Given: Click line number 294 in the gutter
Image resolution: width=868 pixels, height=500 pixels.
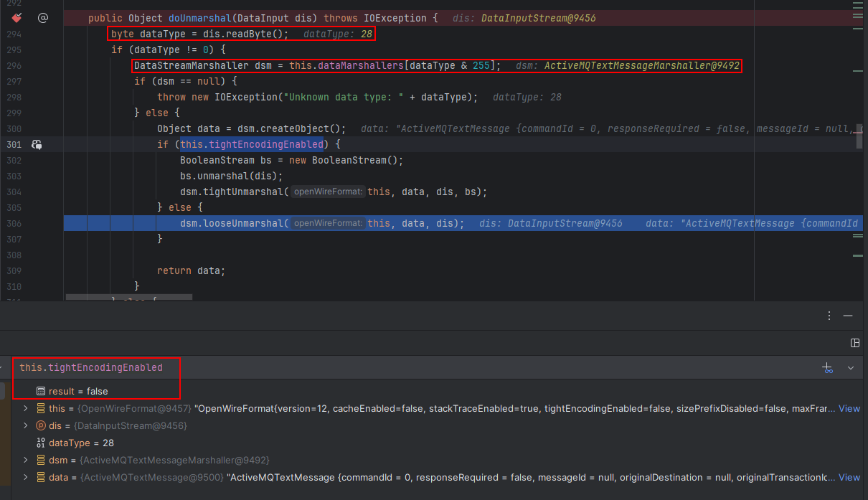Looking at the screenshot, I should pos(13,34).
